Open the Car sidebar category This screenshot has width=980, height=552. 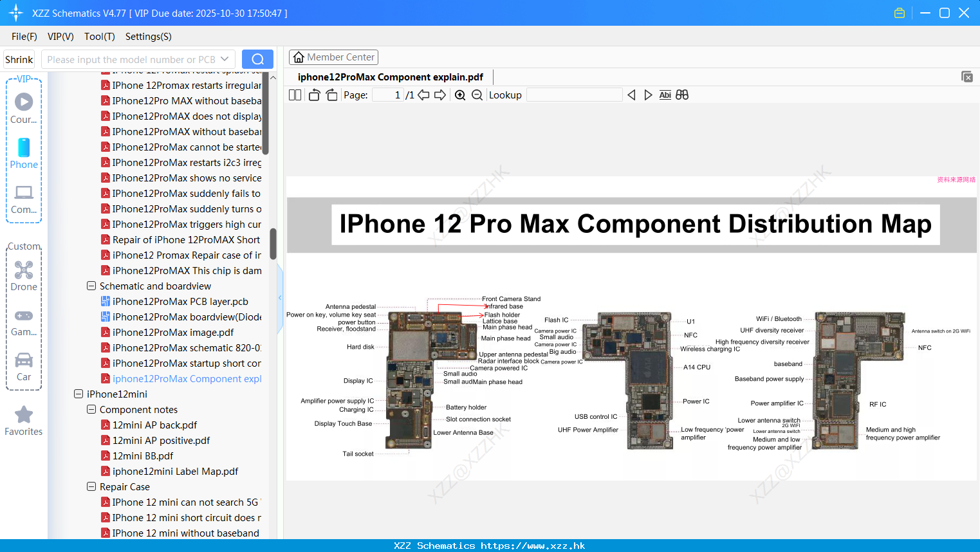[x=24, y=367]
